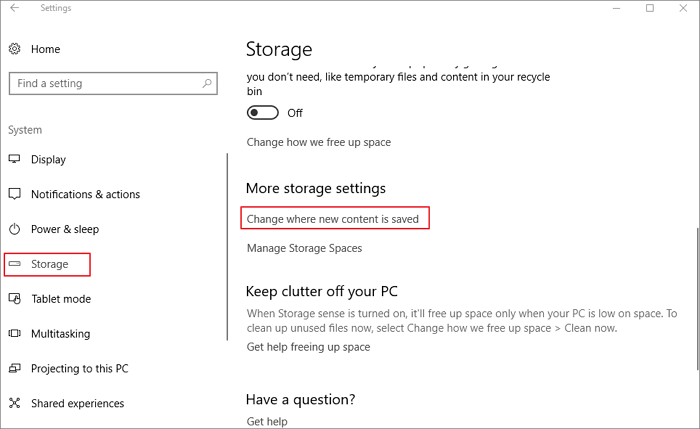
Task: Click the Tablet mode icon
Action: (15, 299)
